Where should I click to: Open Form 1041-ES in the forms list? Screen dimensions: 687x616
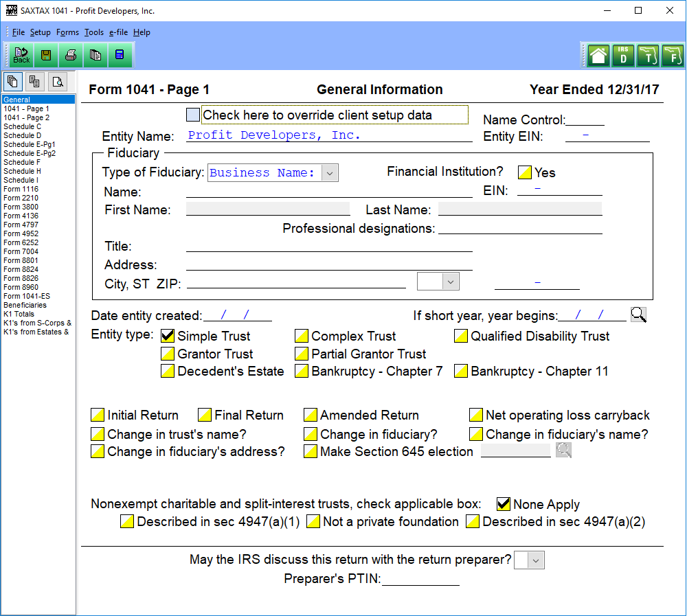(x=27, y=296)
